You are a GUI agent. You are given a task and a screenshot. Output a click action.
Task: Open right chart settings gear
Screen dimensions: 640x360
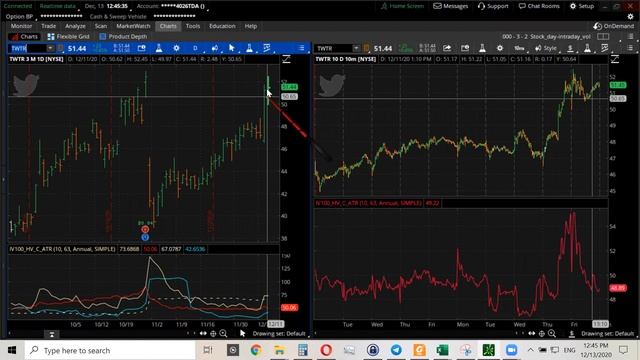click(500, 48)
